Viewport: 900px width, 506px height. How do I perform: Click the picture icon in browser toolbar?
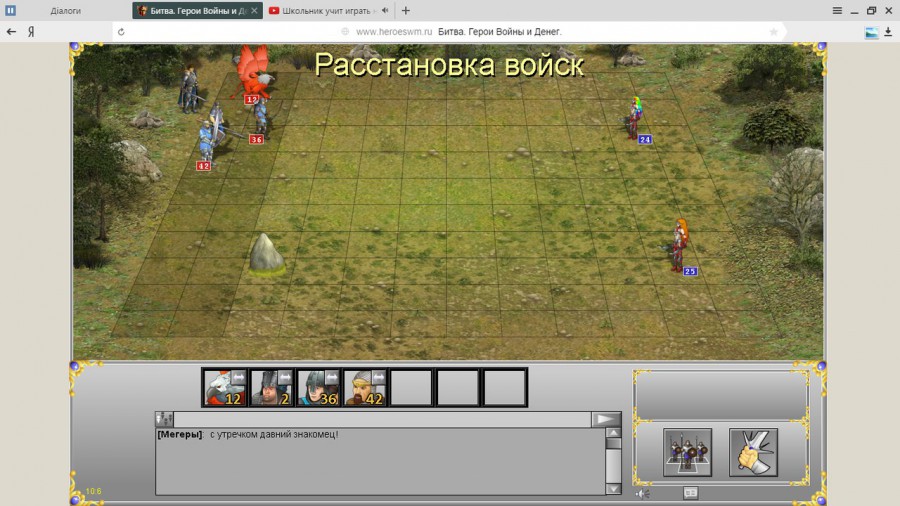[871, 33]
